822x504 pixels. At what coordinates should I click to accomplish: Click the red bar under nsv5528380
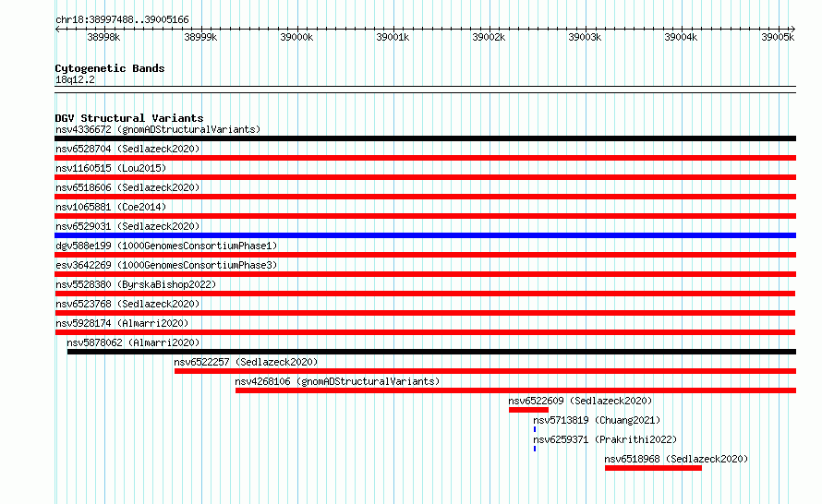pos(425,294)
